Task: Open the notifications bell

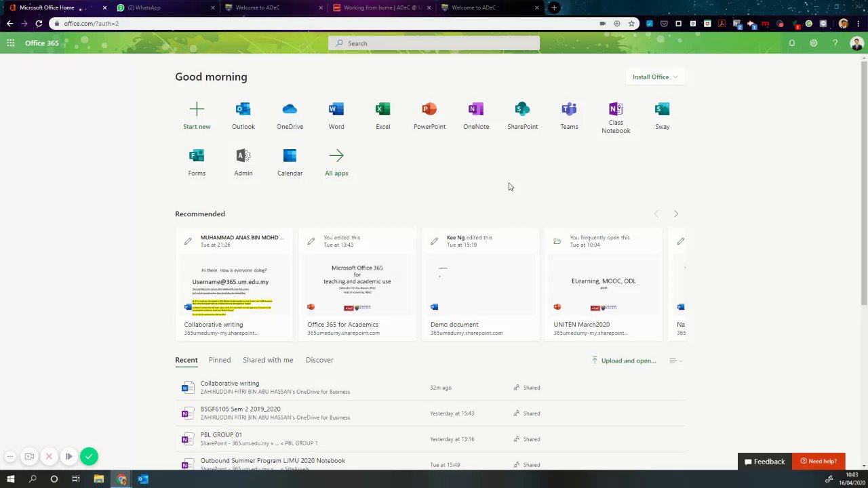Action: click(791, 43)
